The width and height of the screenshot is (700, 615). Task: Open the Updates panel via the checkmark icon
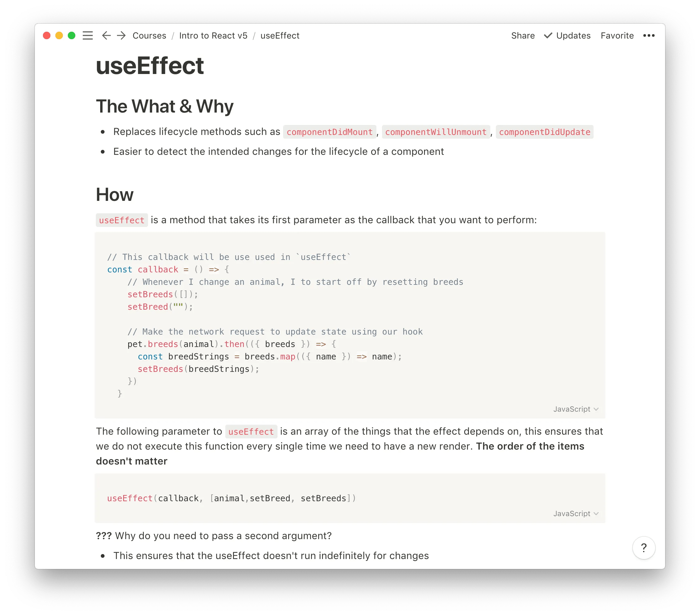point(548,35)
